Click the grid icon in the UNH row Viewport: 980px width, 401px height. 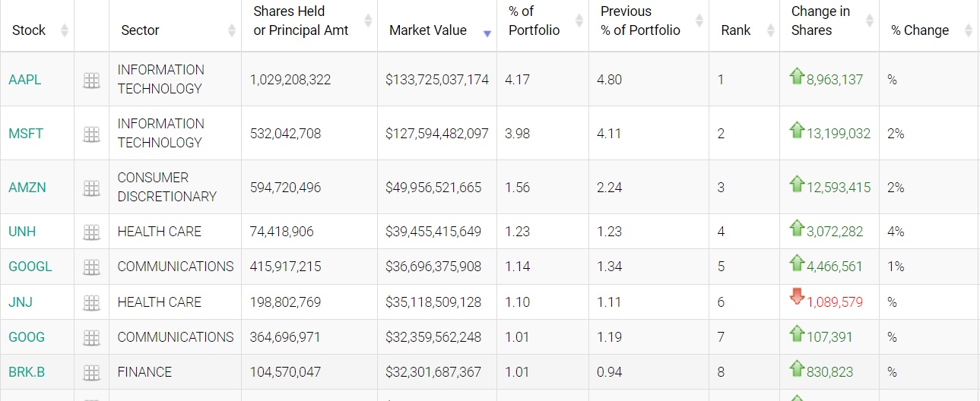pyautogui.click(x=91, y=232)
